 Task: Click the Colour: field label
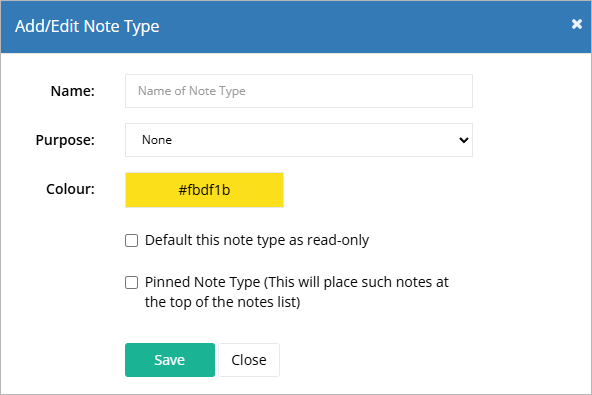click(x=70, y=189)
